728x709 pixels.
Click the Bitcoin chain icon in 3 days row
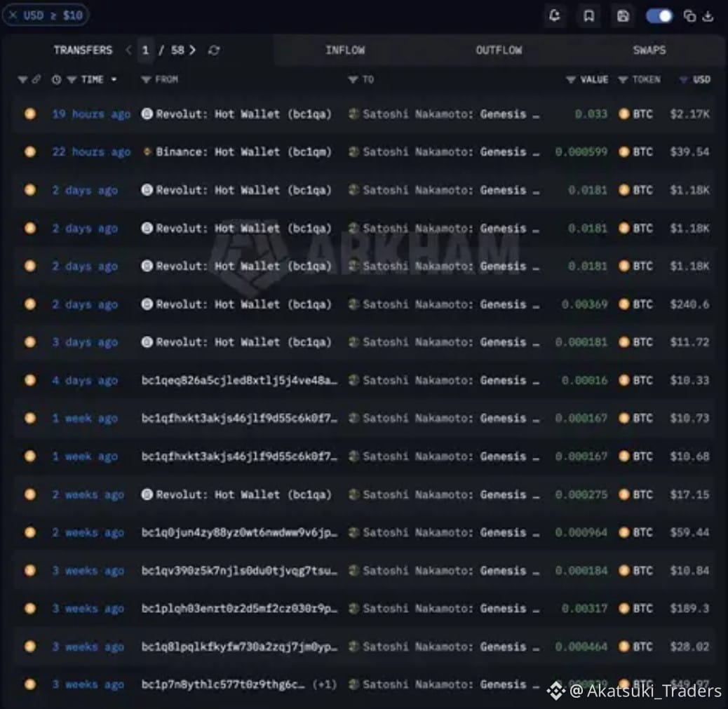30,342
